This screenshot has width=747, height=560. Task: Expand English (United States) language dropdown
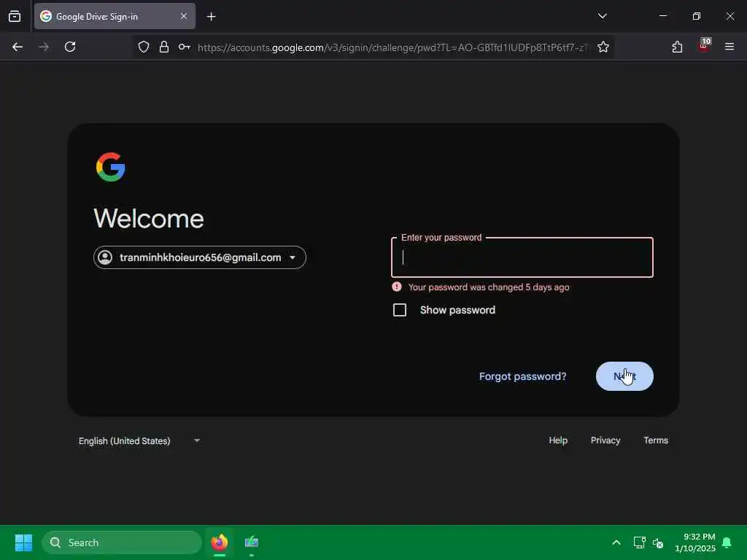pos(139,441)
